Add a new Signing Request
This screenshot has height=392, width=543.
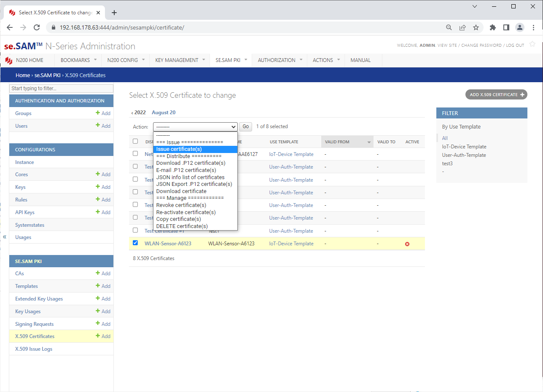[x=103, y=324]
